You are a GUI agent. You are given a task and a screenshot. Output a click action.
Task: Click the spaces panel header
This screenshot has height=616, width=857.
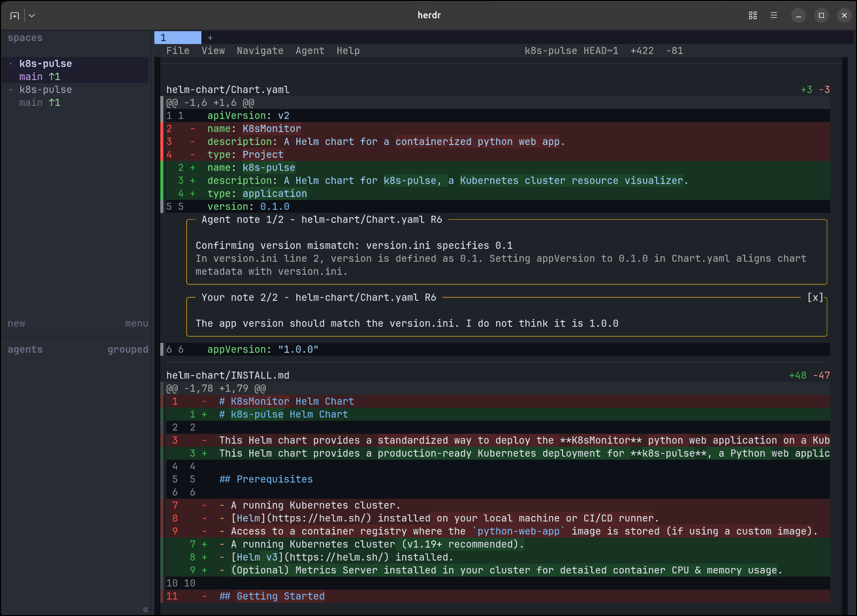[25, 38]
